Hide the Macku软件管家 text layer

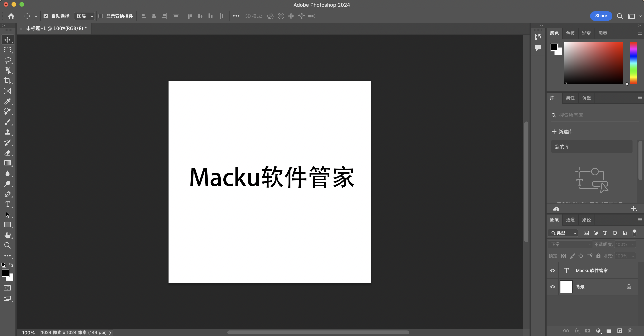coord(553,271)
